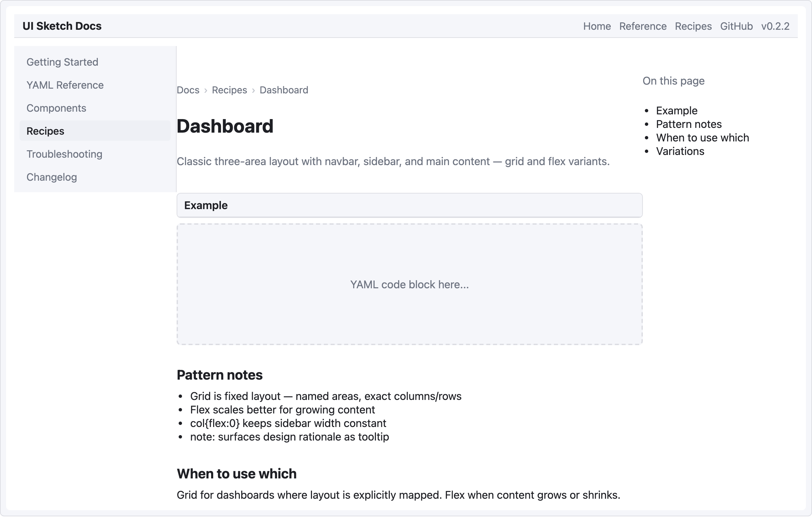Click Dashboard in the breadcrumb trail

284,90
